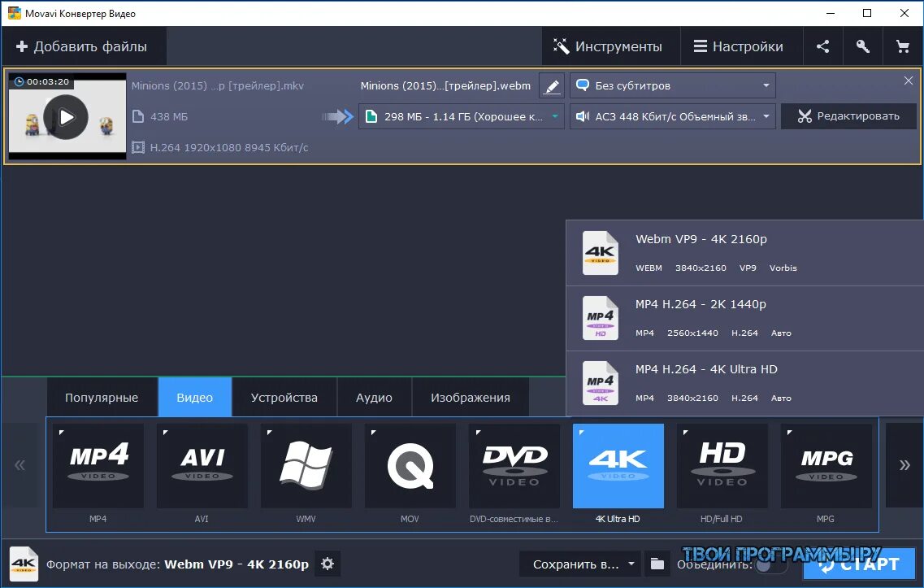The image size is (924, 588).
Task: Open the AC3 audio track dropdown
Action: click(x=672, y=117)
